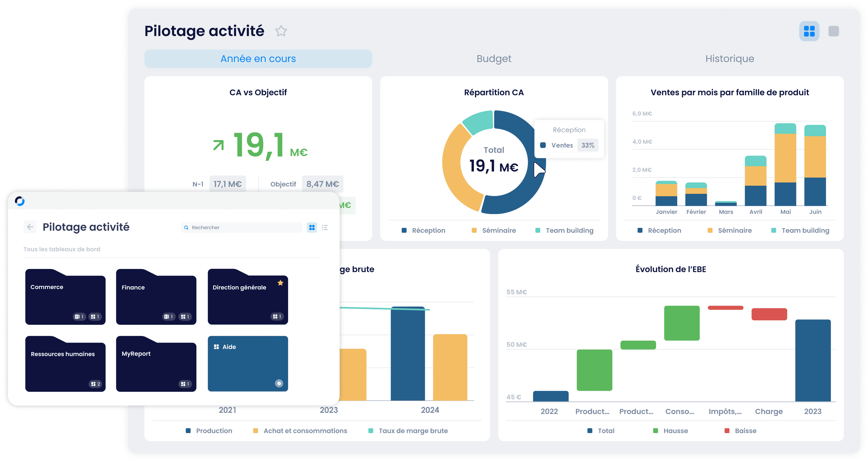
Task: Focus the Rechercher search field
Action: pyautogui.click(x=241, y=227)
